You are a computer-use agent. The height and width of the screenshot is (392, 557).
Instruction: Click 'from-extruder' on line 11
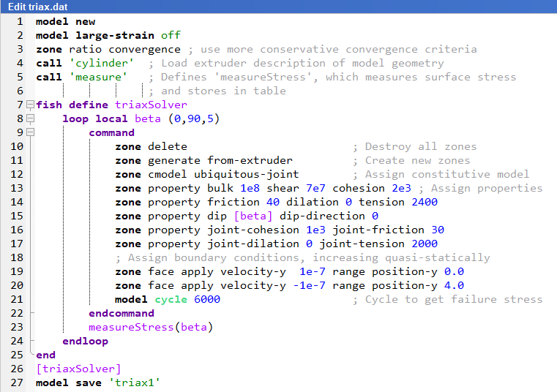click(x=250, y=160)
